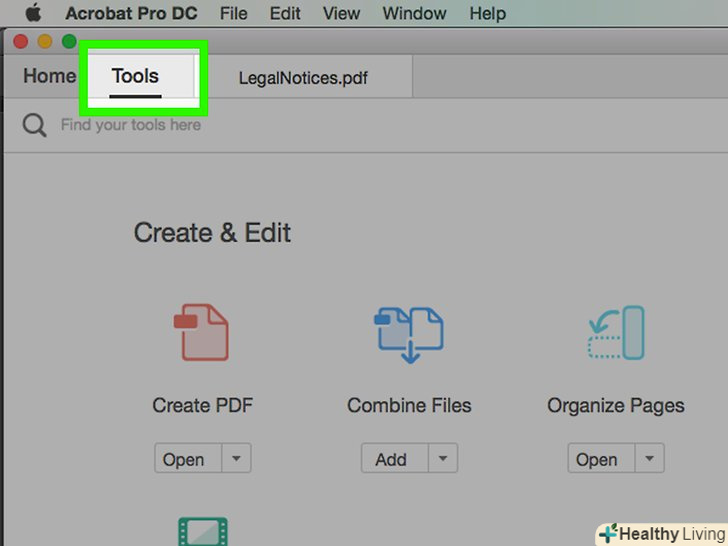Expand the Create PDF Open dropdown arrow

point(236,458)
